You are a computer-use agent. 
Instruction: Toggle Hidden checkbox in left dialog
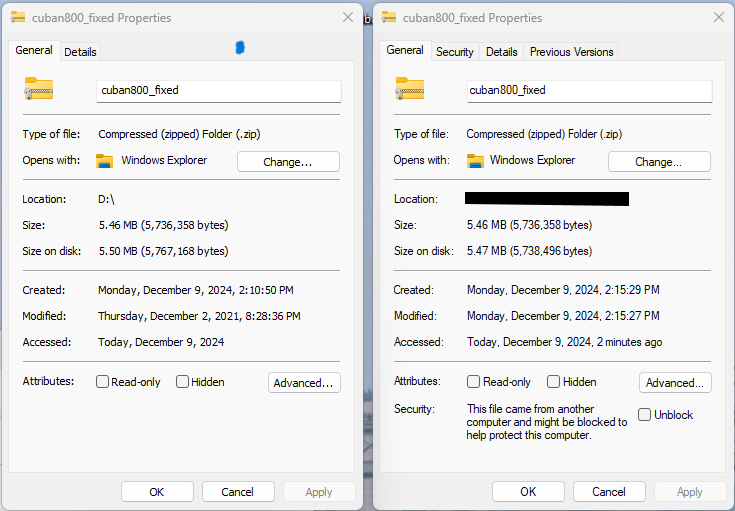tap(183, 382)
